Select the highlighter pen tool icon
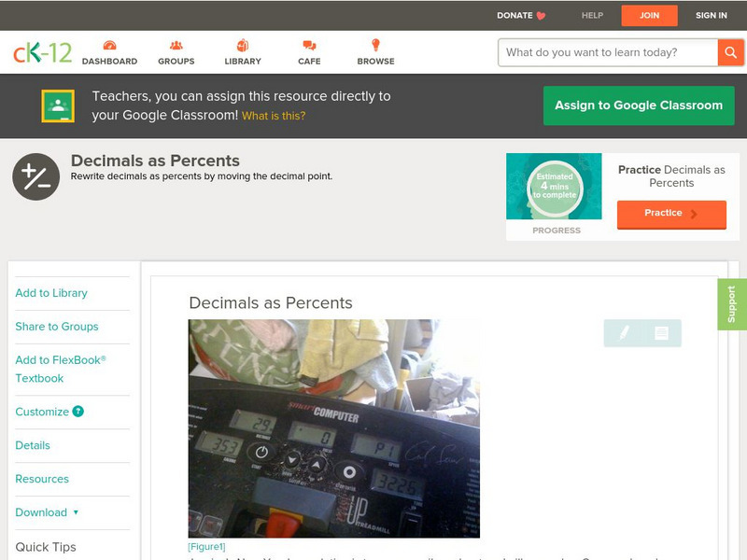 (x=624, y=332)
